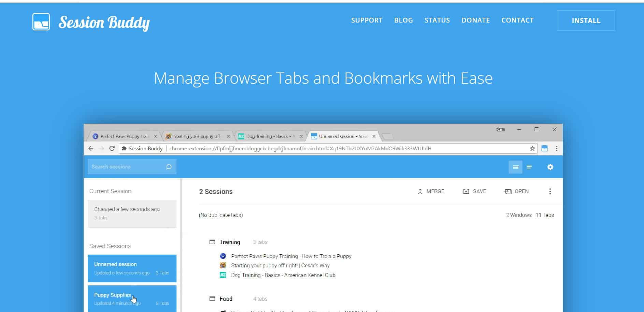Select the Current Session card

[132, 214]
